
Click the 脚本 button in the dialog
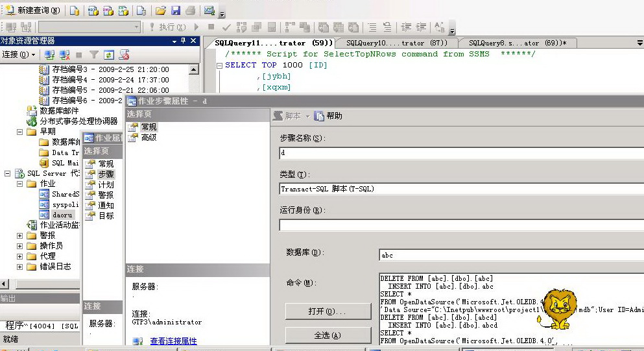pyautogui.click(x=287, y=116)
